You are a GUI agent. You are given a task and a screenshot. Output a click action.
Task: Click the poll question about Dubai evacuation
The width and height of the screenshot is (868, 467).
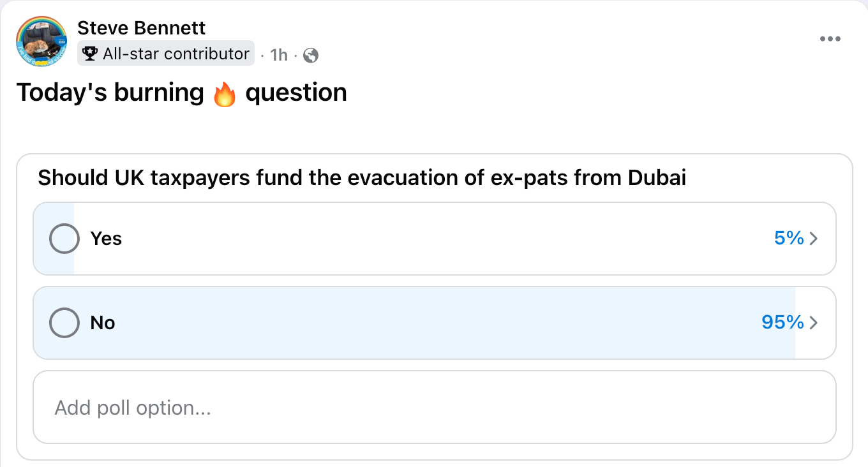tap(362, 178)
